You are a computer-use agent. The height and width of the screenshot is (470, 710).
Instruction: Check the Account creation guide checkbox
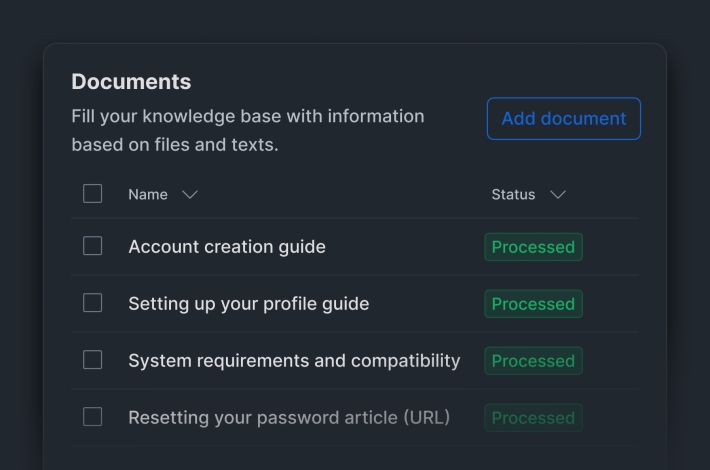point(93,246)
